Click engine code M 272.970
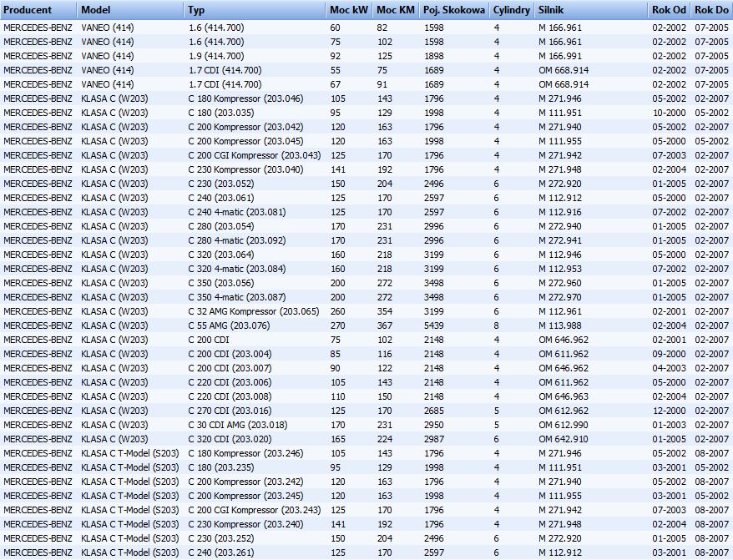Viewport: 733px width, 560px height. [x=560, y=297]
